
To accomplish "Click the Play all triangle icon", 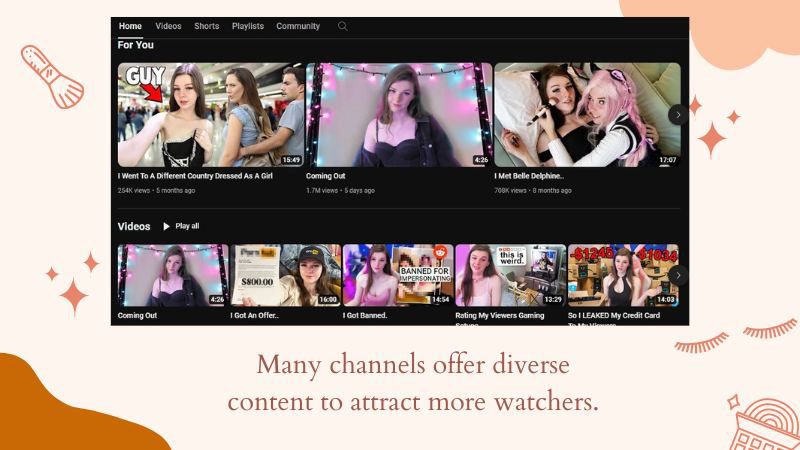I will click(x=166, y=227).
